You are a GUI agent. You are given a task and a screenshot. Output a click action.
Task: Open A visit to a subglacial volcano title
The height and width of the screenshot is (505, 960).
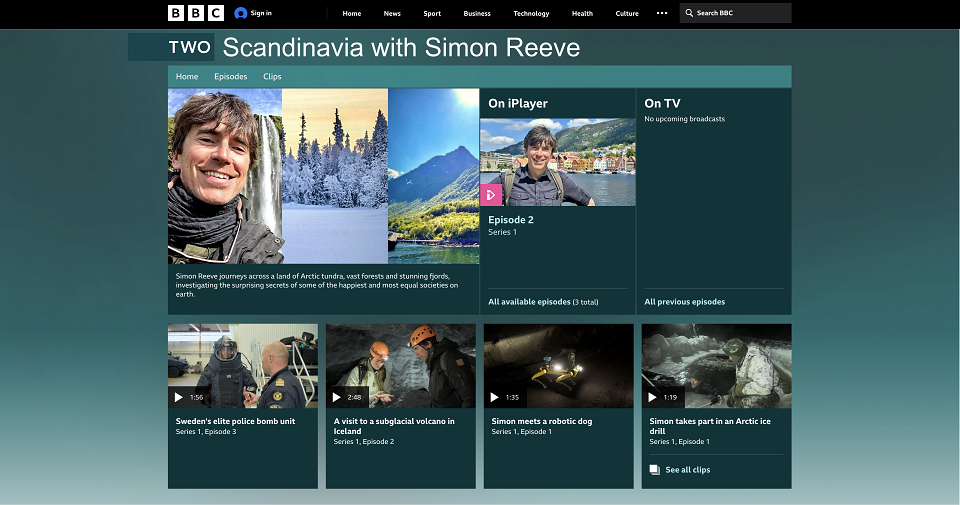(394, 426)
